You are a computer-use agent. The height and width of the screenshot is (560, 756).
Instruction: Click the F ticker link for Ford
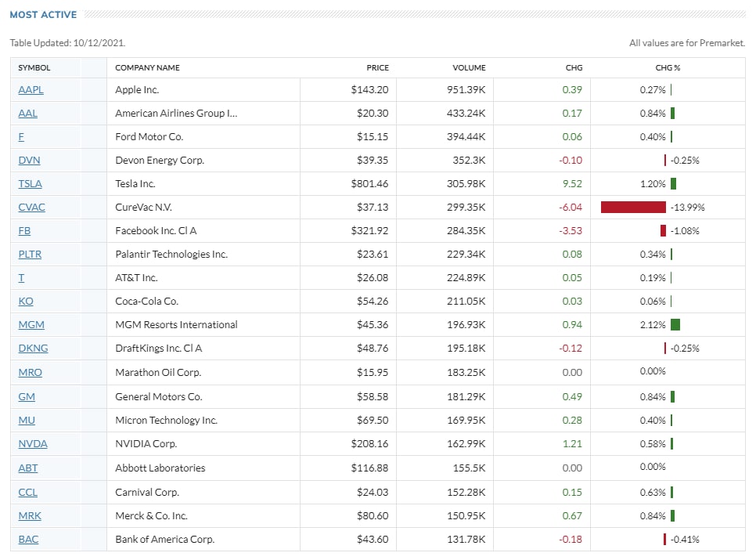(x=21, y=137)
